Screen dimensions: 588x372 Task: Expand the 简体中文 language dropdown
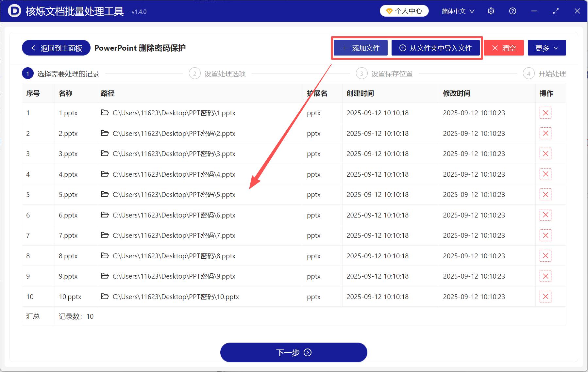click(x=457, y=11)
